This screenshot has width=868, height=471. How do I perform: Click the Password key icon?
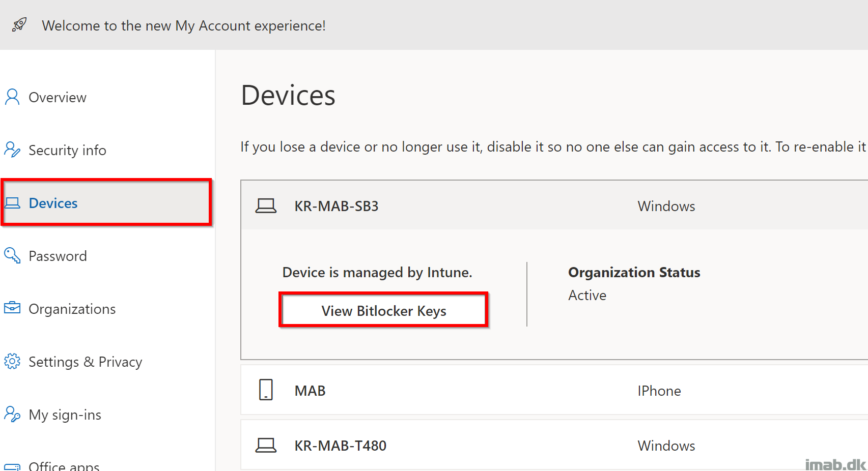click(x=12, y=255)
